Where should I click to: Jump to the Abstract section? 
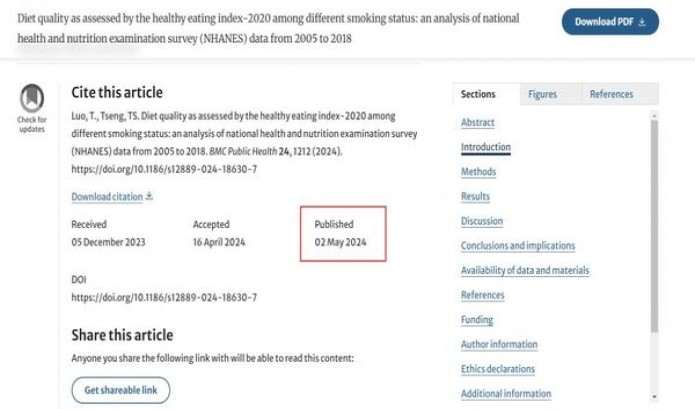478,123
